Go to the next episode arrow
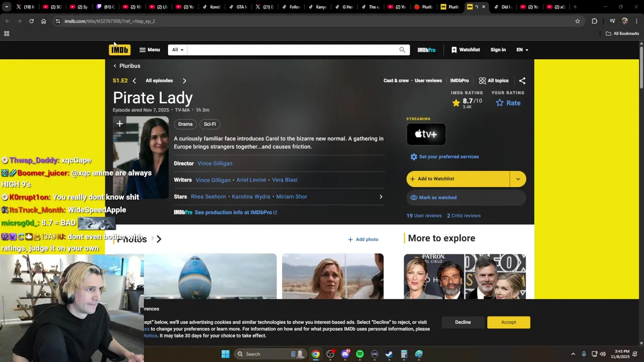Screen dimensions: 644x362 point(184,80)
